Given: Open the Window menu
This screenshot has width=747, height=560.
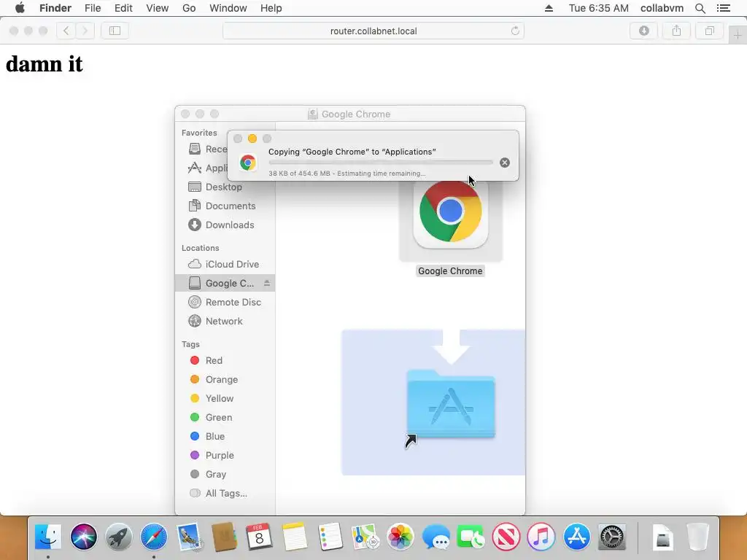Looking at the screenshot, I should coord(228,8).
